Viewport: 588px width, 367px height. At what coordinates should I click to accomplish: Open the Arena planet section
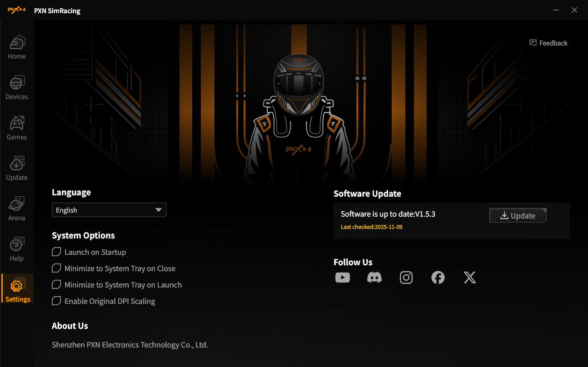point(17,209)
